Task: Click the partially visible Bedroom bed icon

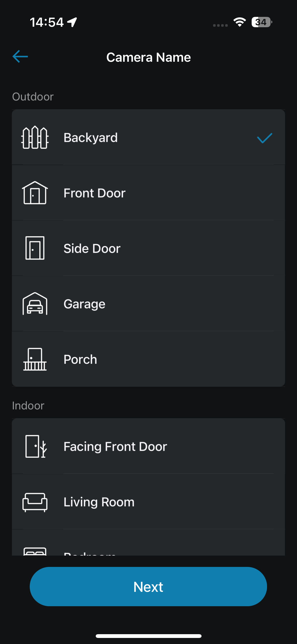Action: coord(35,551)
